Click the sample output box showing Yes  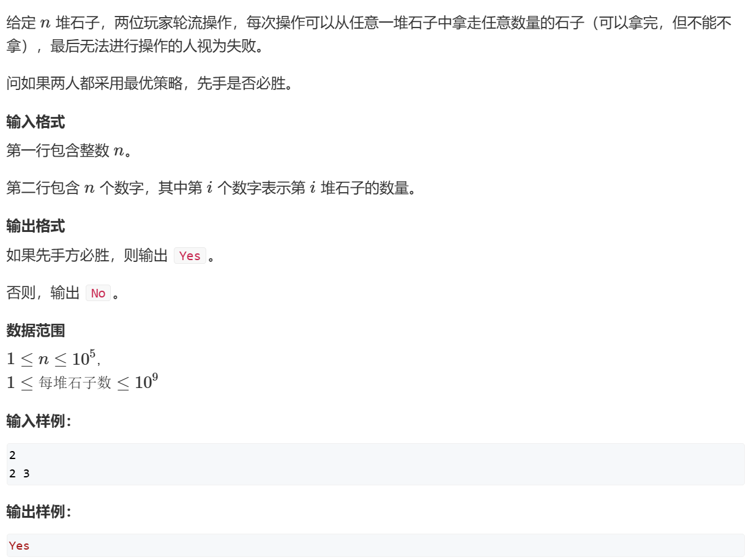[x=375, y=545]
